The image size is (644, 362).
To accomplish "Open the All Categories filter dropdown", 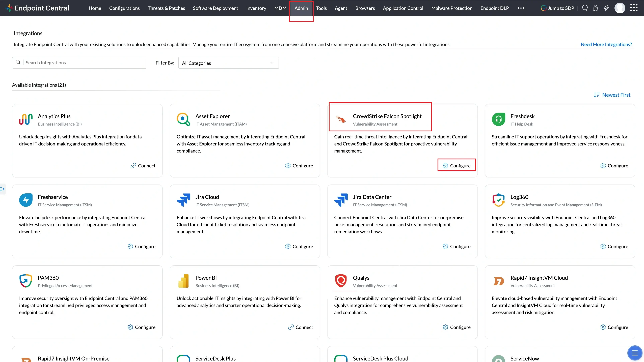I will pos(228,63).
